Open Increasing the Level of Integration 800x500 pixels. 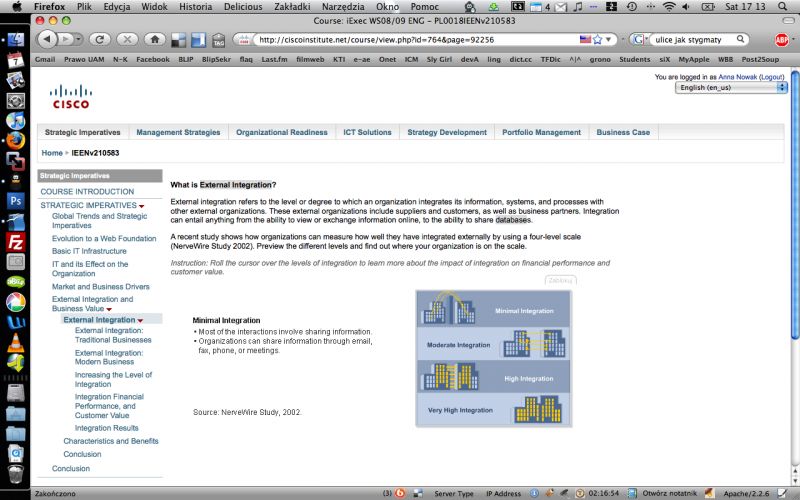113,379
